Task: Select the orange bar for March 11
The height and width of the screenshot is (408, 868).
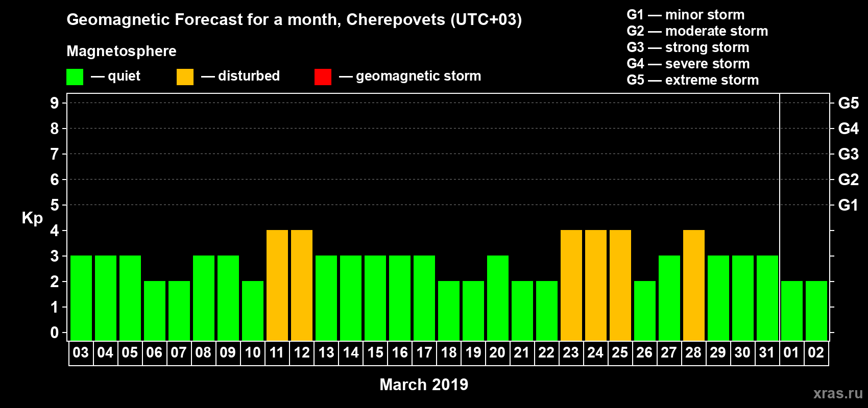Action: click(x=277, y=285)
